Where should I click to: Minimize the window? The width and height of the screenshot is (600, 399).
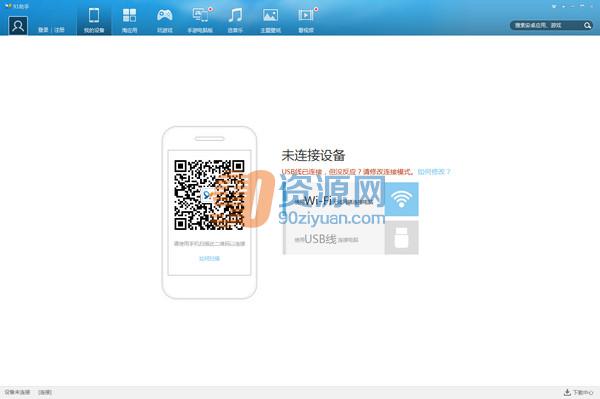tap(572, 6)
